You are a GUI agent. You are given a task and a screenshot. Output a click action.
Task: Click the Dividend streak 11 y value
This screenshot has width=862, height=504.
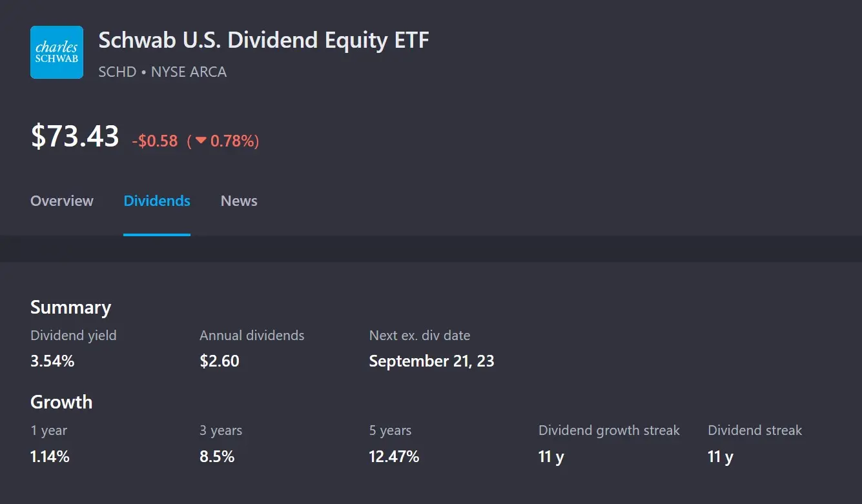point(720,457)
